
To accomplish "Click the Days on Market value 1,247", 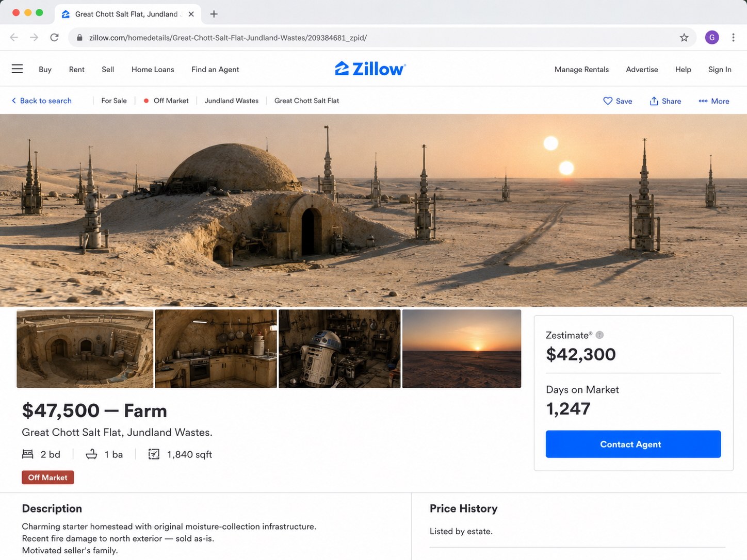I will coord(568,409).
